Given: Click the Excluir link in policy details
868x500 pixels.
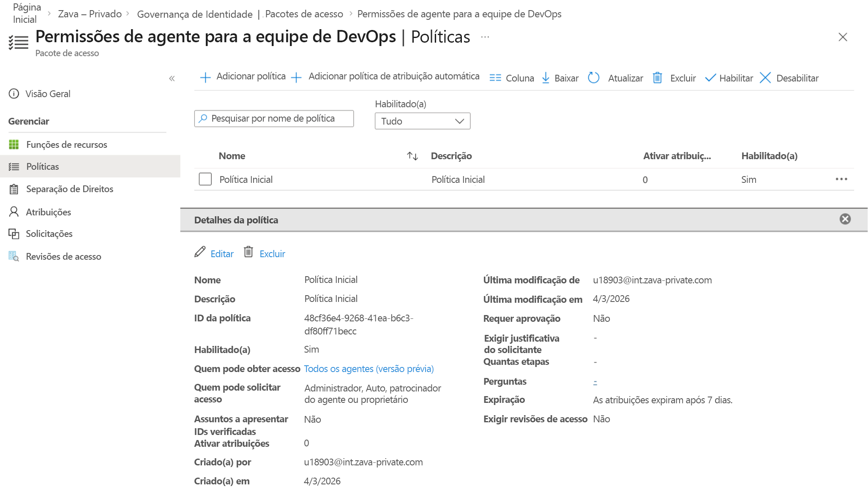Looking at the screenshot, I should pyautogui.click(x=272, y=254).
